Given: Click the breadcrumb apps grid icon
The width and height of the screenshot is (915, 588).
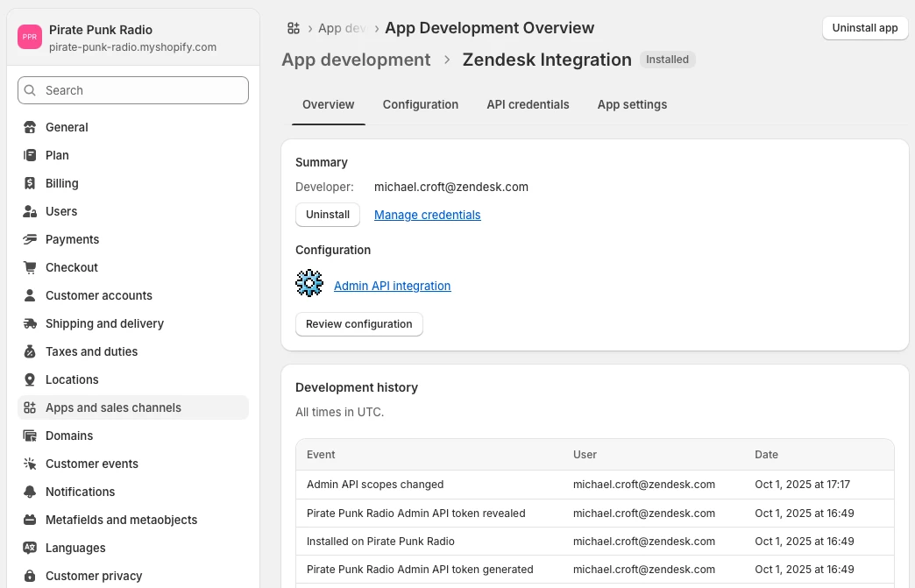Looking at the screenshot, I should click(x=294, y=28).
